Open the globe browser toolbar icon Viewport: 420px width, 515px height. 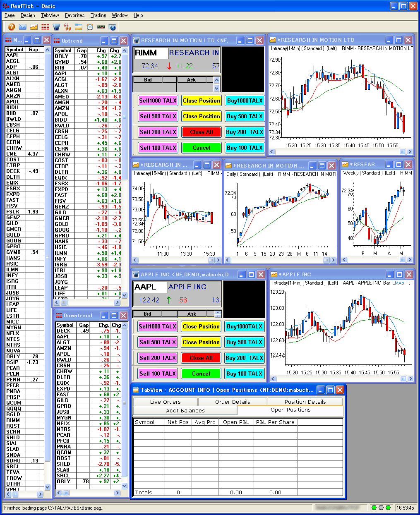coord(112,27)
